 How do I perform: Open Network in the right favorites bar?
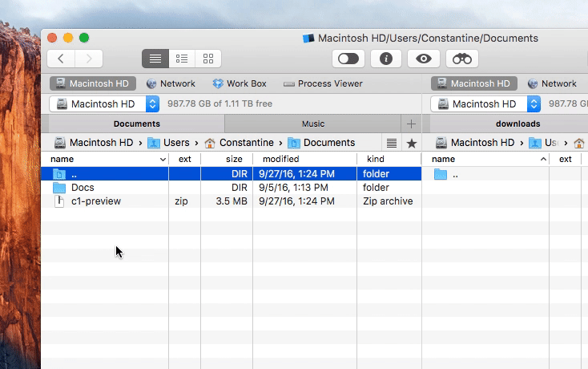tap(552, 83)
